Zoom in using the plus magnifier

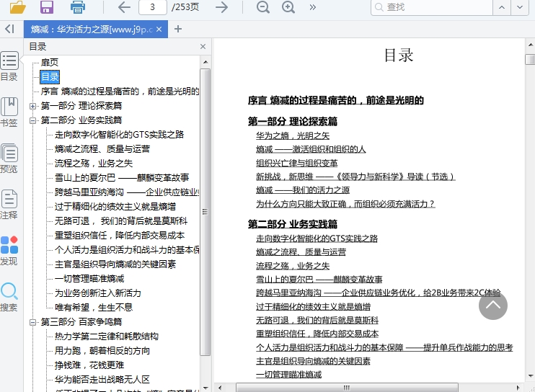288,7
